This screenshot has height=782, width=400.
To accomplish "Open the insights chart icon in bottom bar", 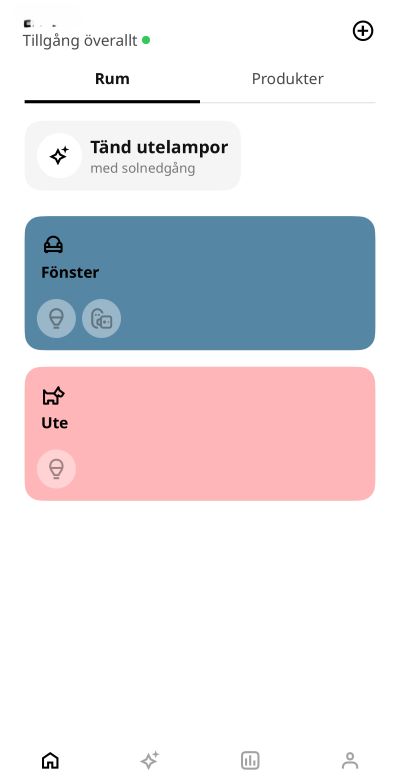I will 250,761.
